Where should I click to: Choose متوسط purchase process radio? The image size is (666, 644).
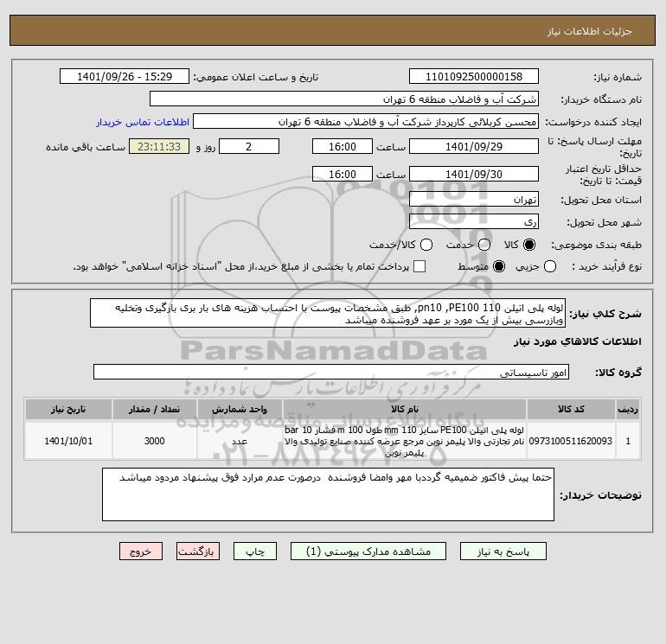(x=499, y=266)
